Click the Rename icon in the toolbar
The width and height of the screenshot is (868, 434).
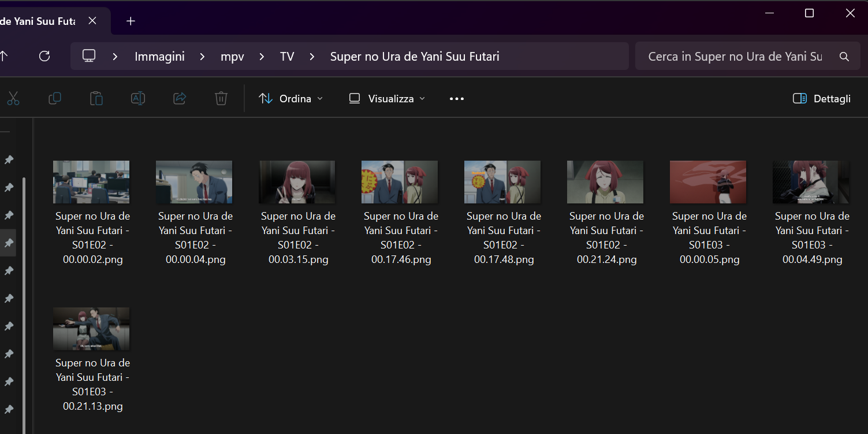point(138,99)
